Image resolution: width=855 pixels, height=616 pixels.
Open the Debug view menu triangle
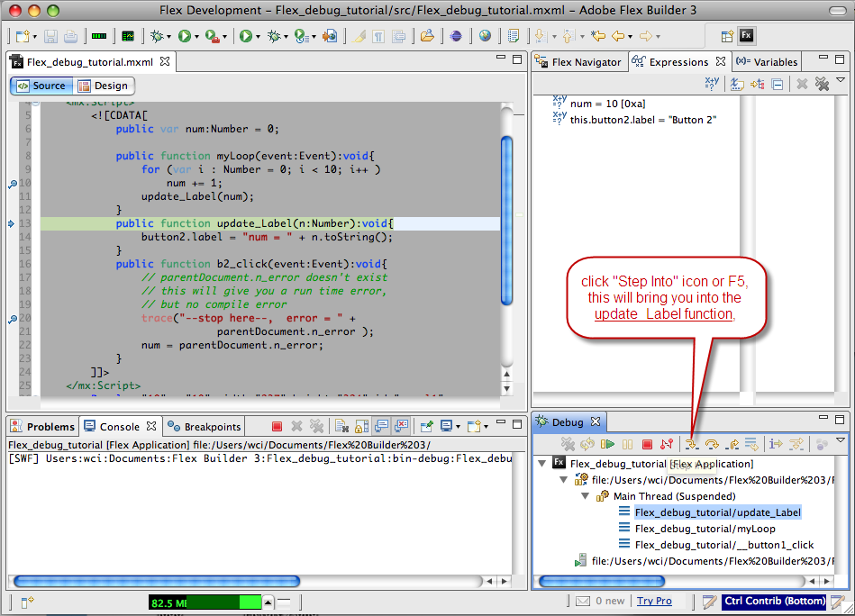(x=842, y=441)
